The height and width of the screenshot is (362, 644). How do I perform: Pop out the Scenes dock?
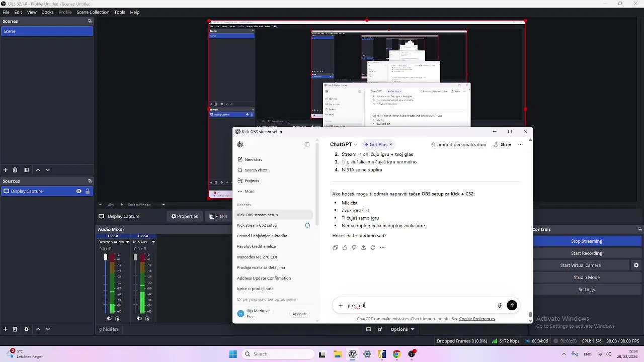coord(90,21)
